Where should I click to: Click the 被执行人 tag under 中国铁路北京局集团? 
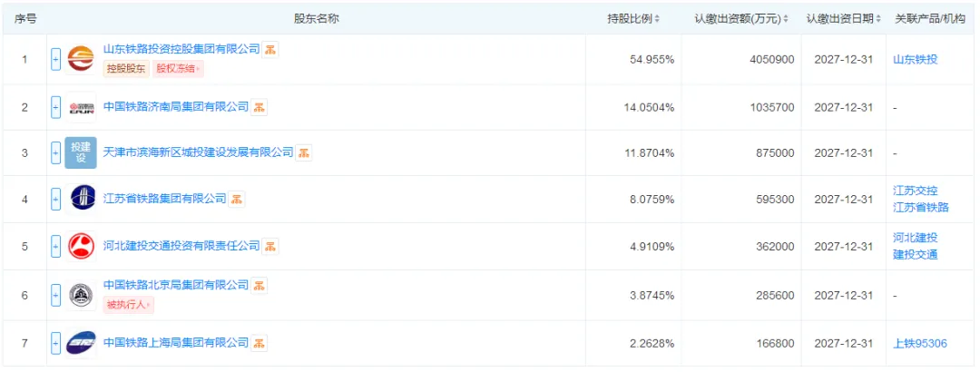point(128,305)
